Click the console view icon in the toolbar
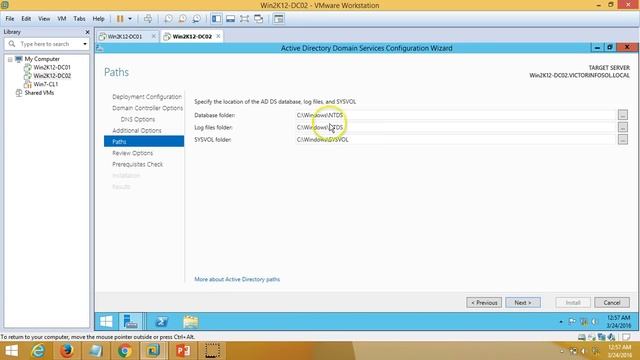 pyautogui.click(x=278, y=19)
